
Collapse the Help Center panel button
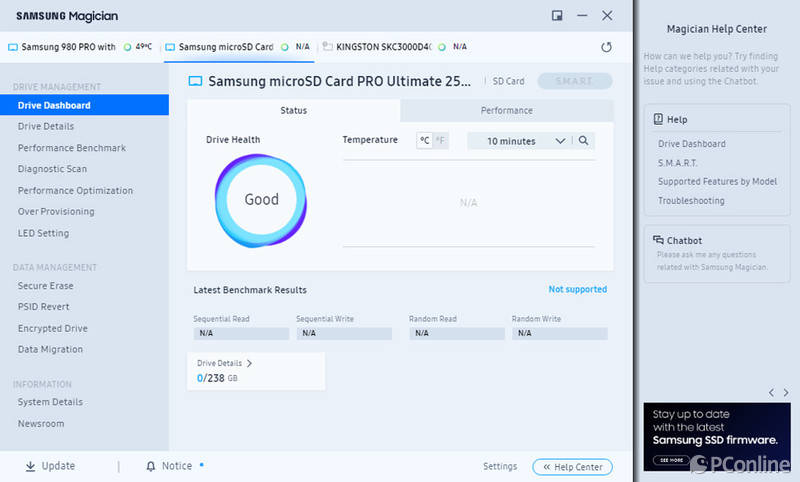pyautogui.click(x=572, y=467)
